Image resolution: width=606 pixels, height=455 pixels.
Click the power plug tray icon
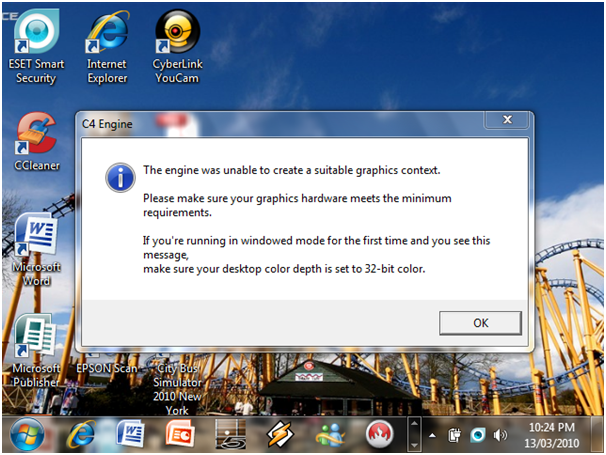click(x=454, y=435)
